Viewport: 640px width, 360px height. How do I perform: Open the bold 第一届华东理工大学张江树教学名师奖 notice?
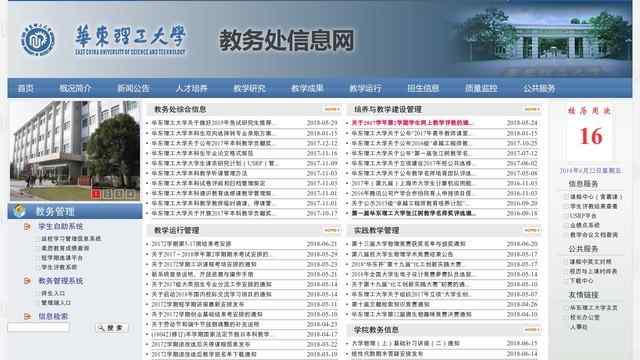pyautogui.click(x=413, y=213)
